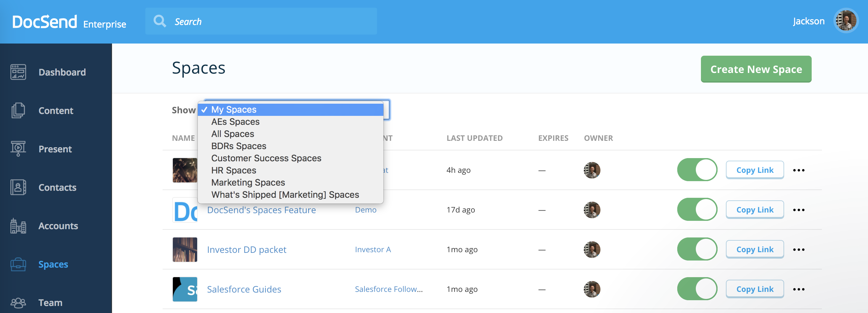Toggle the Investor DD packet switch
The height and width of the screenshot is (313, 868).
pyautogui.click(x=697, y=249)
